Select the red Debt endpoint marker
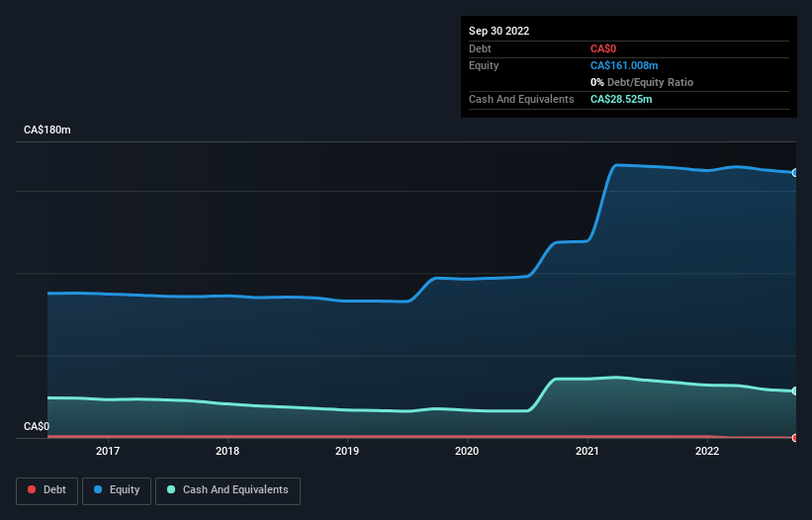The width and height of the screenshot is (812, 520). [795, 438]
